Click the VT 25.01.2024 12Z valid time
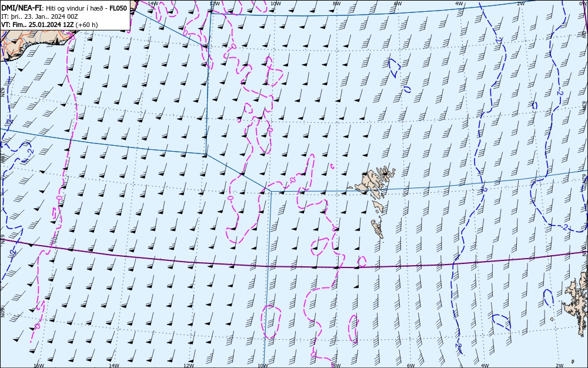Image resolution: width=588 pixels, height=368 pixels. click(37, 25)
